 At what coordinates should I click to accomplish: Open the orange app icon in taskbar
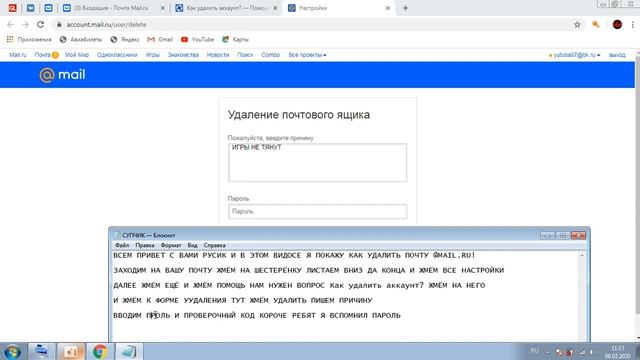pyautogui.click(x=71, y=351)
